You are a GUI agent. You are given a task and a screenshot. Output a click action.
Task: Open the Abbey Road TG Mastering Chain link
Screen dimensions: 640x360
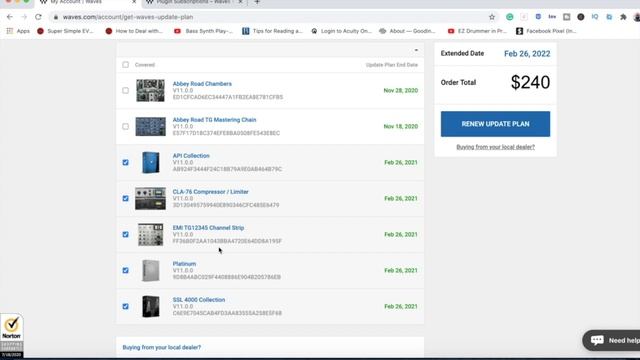214,120
